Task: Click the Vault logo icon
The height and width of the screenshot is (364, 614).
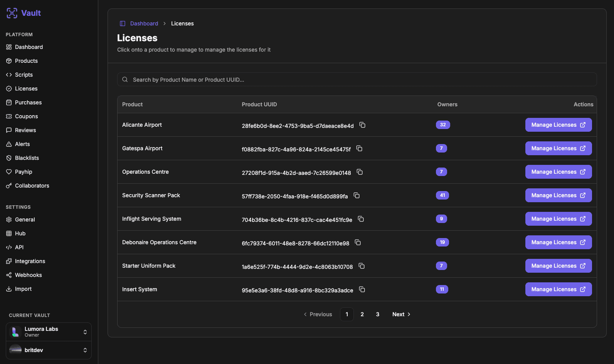Action: tap(12, 13)
